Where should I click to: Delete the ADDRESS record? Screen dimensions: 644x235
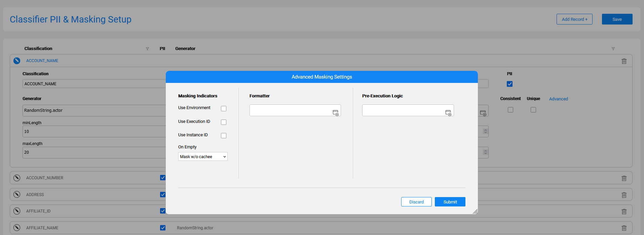tap(624, 195)
